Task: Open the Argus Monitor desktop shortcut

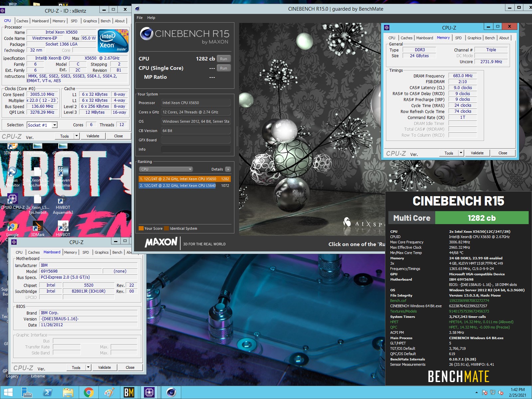Action: (x=12, y=177)
